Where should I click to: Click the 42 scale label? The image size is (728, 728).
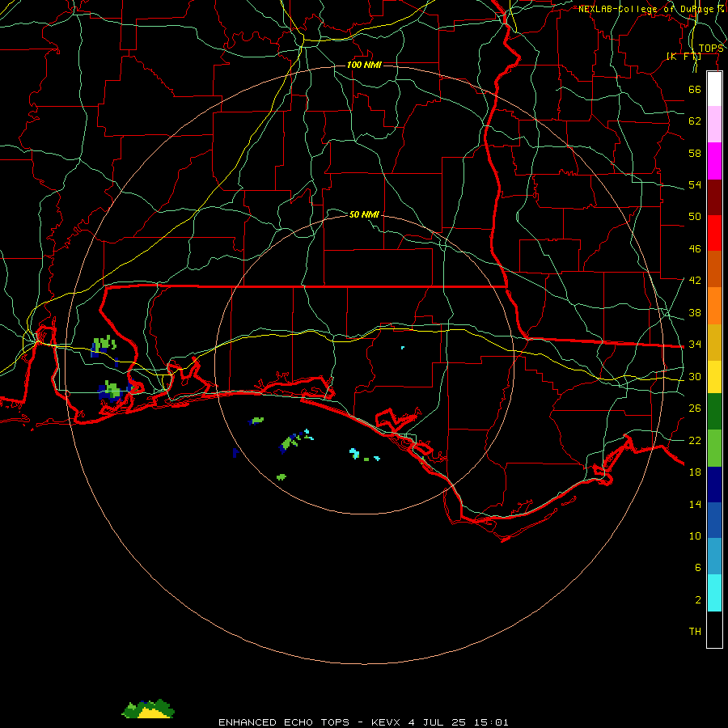coord(695,281)
